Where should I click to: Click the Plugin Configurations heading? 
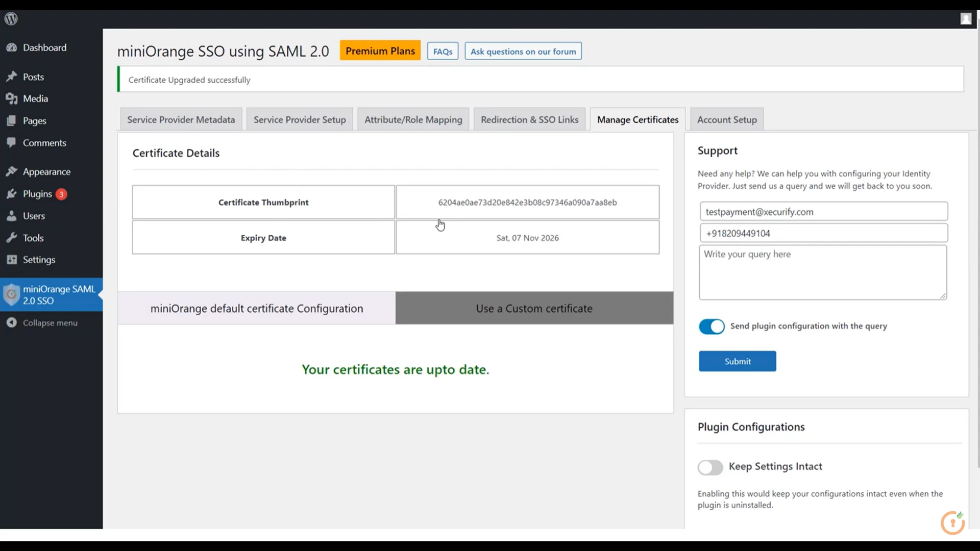[x=751, y=427]
